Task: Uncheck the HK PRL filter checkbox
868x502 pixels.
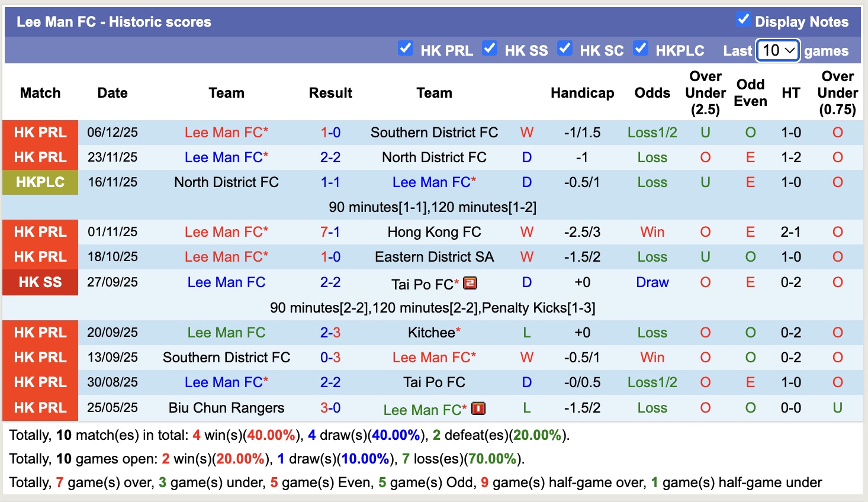Action: [x=406, y=49]
